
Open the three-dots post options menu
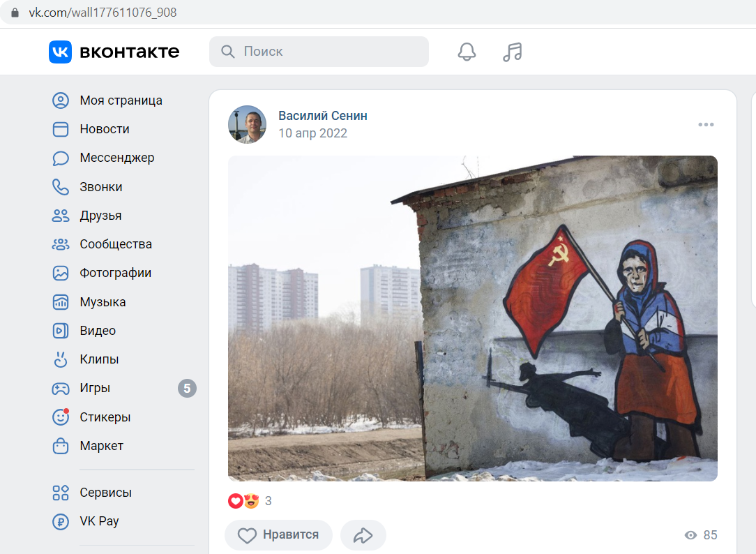(x=706, y=124)
